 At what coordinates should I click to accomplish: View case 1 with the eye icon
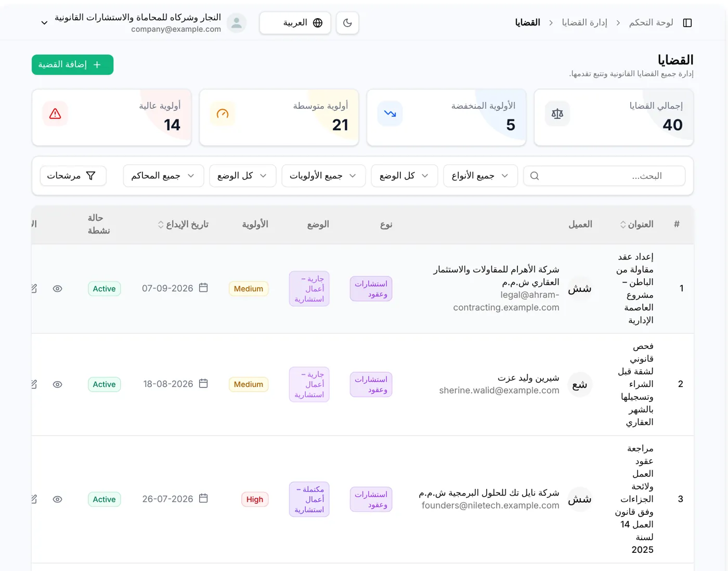pos(58,289)
